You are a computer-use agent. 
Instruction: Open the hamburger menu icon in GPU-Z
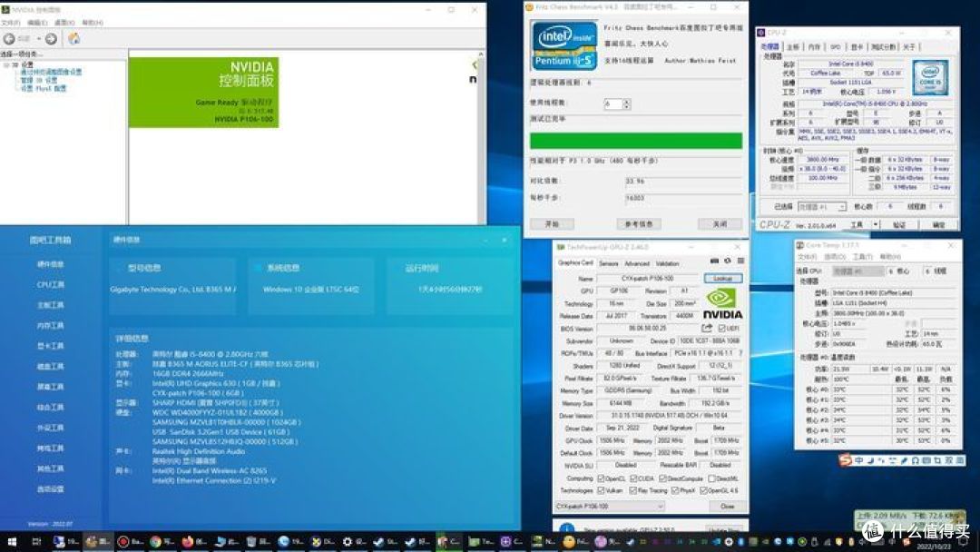[740, 261]
